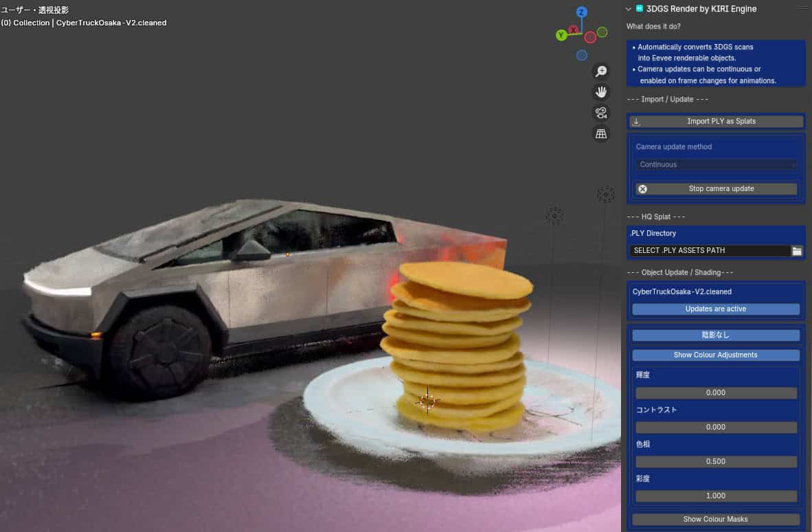Toggle Show Colour Masks
Viewport: 812px width, 532px height.
pos(716,520)
